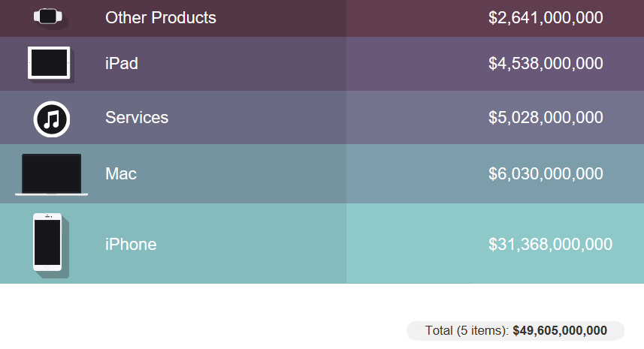This screenshot has height=349, width=644.
Task: Select the iPhone label
Action: pyautogui.click(x=131, y=245)
